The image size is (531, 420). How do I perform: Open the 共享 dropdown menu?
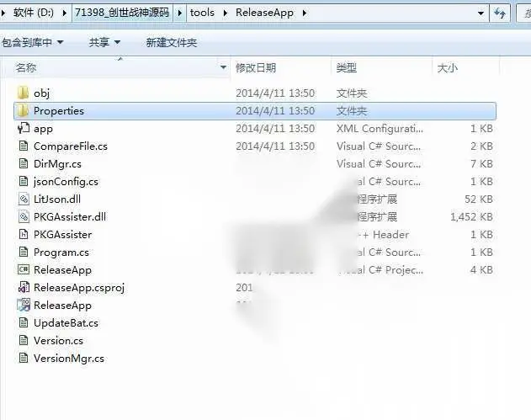104,42
